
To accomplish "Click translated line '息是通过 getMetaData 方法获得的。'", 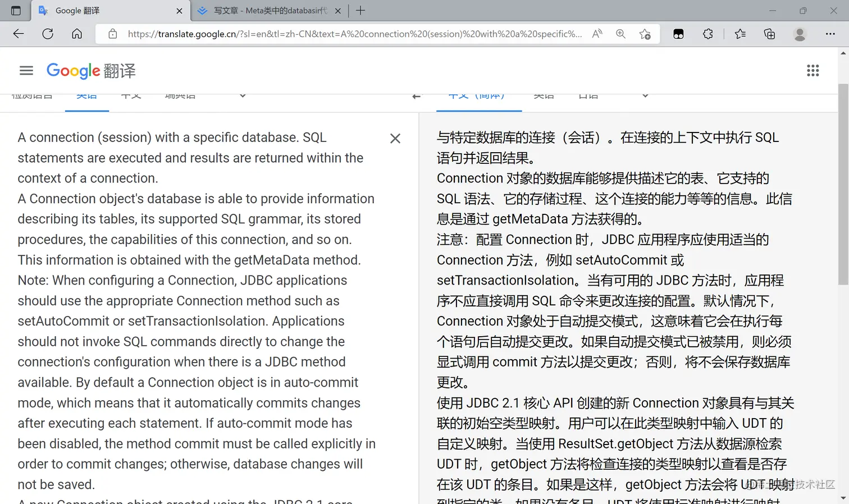I will pyautogui.click(x=540, y=219).
